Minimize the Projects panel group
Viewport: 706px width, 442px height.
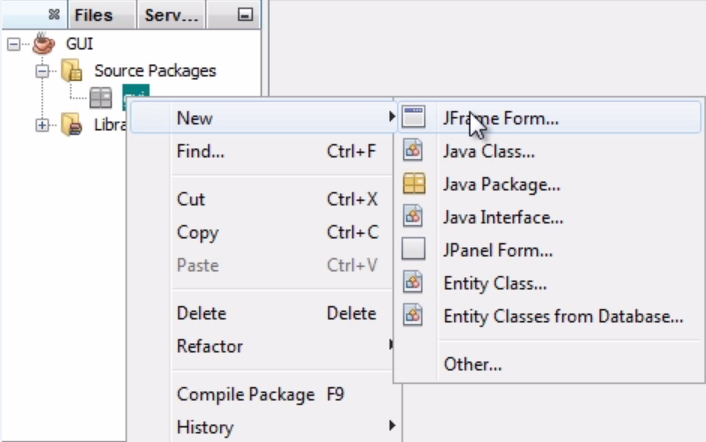tap(245, 15)
